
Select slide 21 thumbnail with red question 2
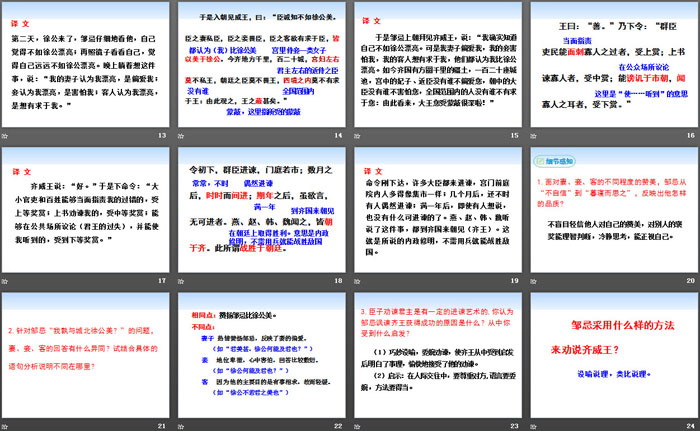[x=85, y=355]
